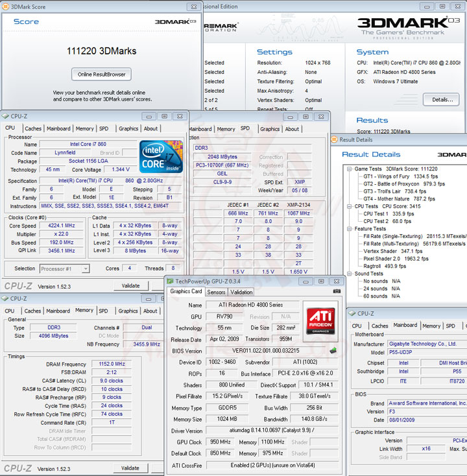Screen dimensions: 467x476
Task: Click the Command Rate value 1T
Action: [112, 423]
